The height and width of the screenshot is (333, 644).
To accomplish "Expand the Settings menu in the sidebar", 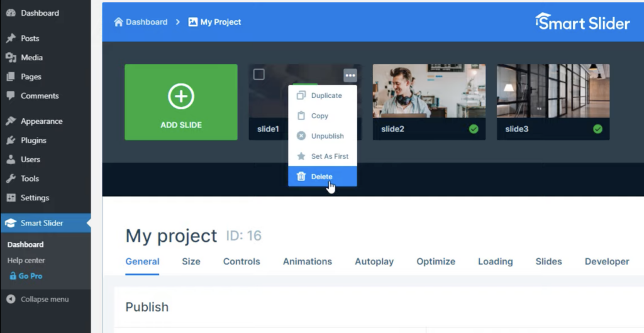I will [35, 198].
